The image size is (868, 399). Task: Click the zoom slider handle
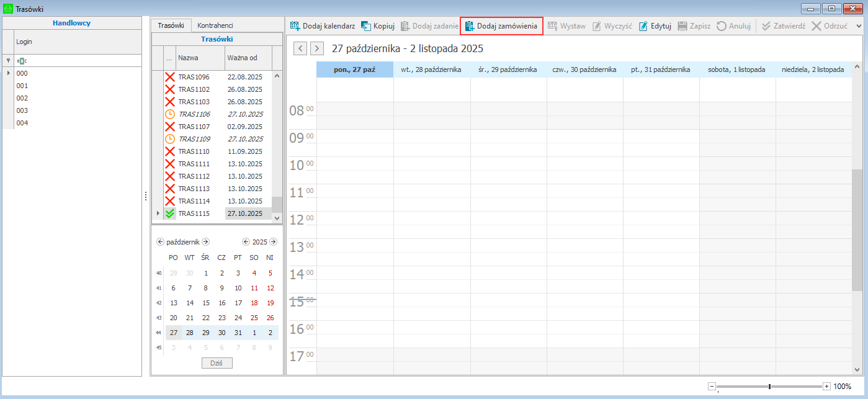769,387
